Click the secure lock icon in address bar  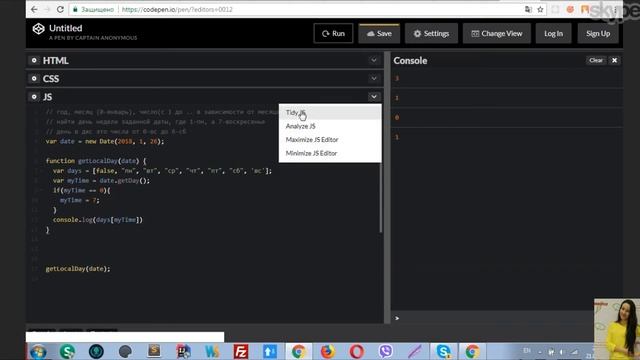pos(75,9)
